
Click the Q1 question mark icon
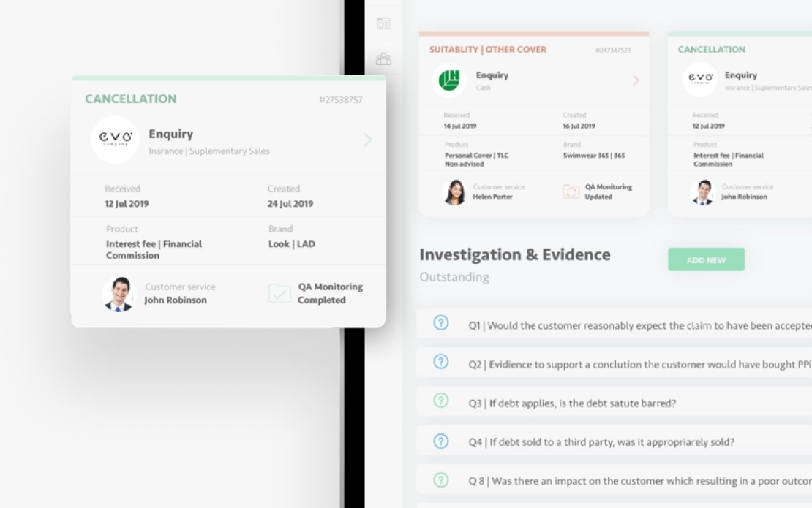pyautogui.click(x=440, y=322)
